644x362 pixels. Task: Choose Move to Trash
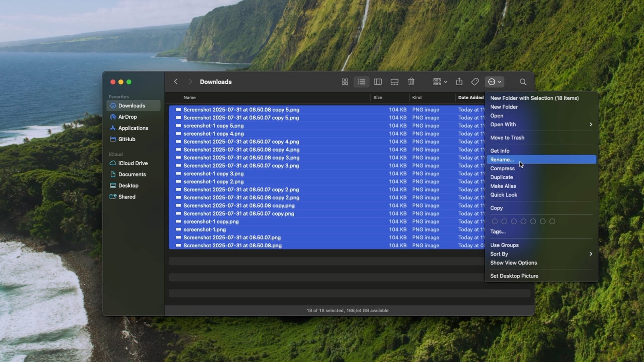[x=541, y=138]
